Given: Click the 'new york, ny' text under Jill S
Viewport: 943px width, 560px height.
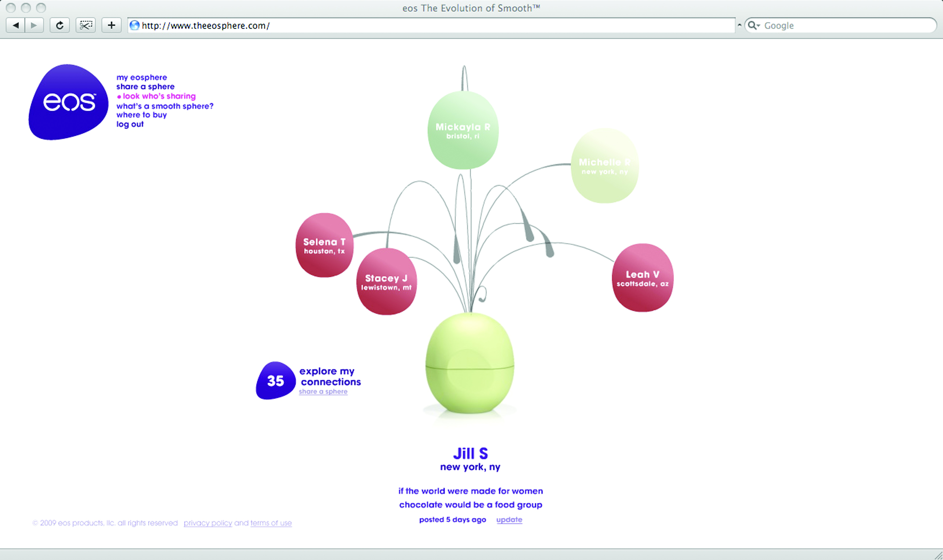Looking at the screenshot, I should 470,467.
